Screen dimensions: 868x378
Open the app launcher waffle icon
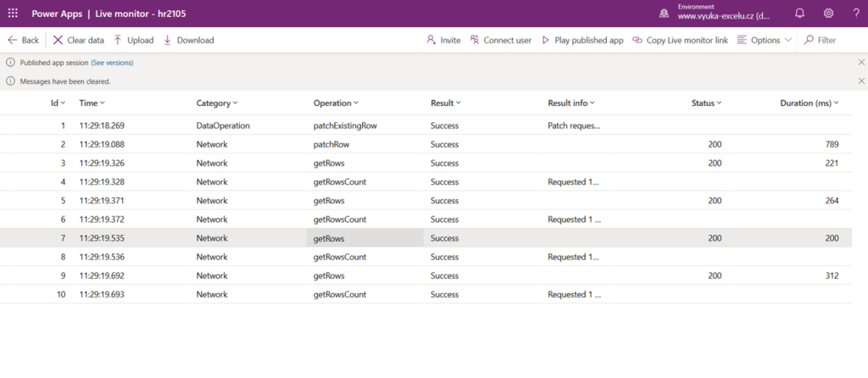tap(13, 14)
